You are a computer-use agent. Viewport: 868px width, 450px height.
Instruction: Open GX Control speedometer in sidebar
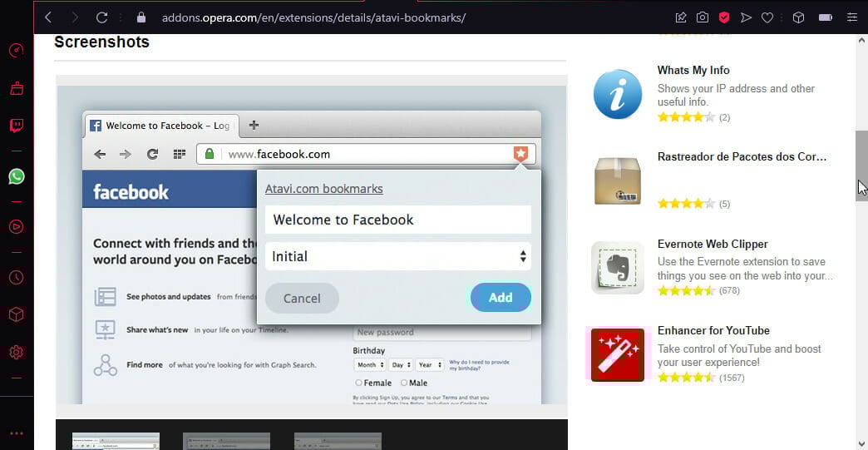click(17, 51)
